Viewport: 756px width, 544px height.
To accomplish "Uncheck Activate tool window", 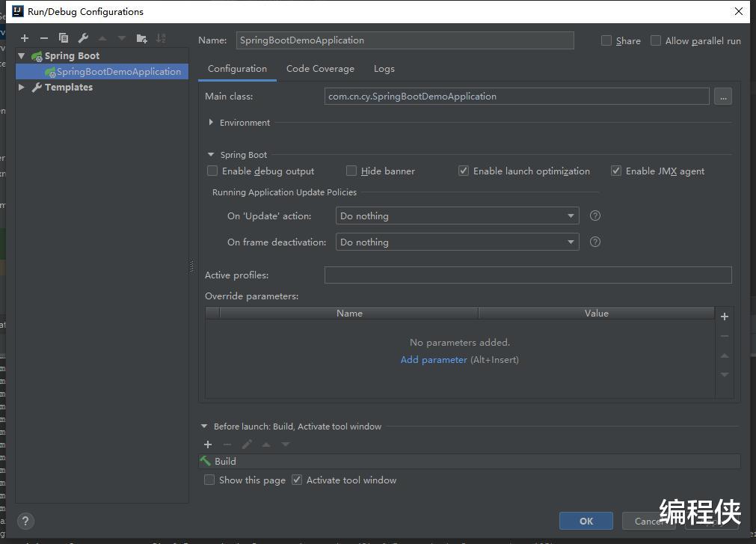I will 297,480.
